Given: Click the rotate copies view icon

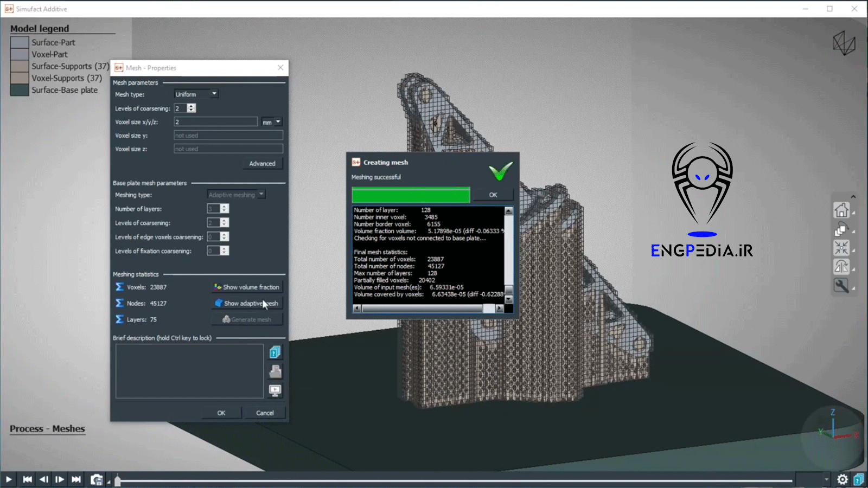Looking at the screenshot, I should 841,229.
